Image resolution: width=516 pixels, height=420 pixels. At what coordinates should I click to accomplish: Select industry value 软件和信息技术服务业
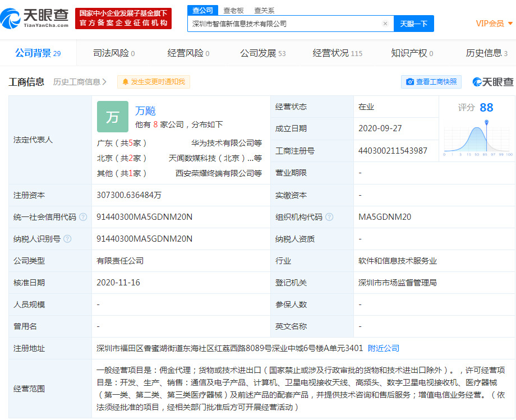398,261
